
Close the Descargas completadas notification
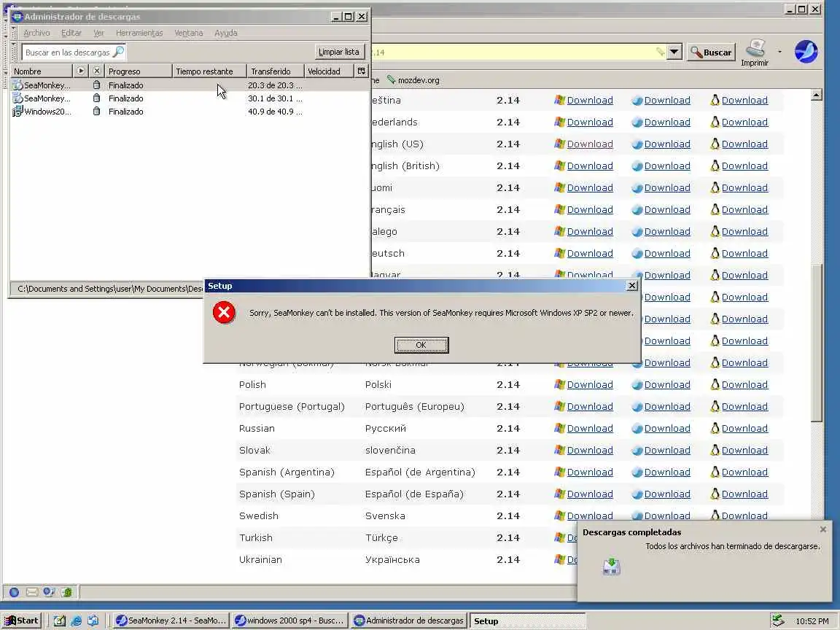point(822,529)
